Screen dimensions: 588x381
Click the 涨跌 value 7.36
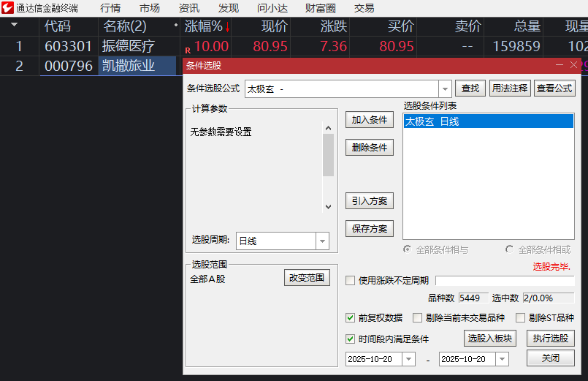click(333, 46)
